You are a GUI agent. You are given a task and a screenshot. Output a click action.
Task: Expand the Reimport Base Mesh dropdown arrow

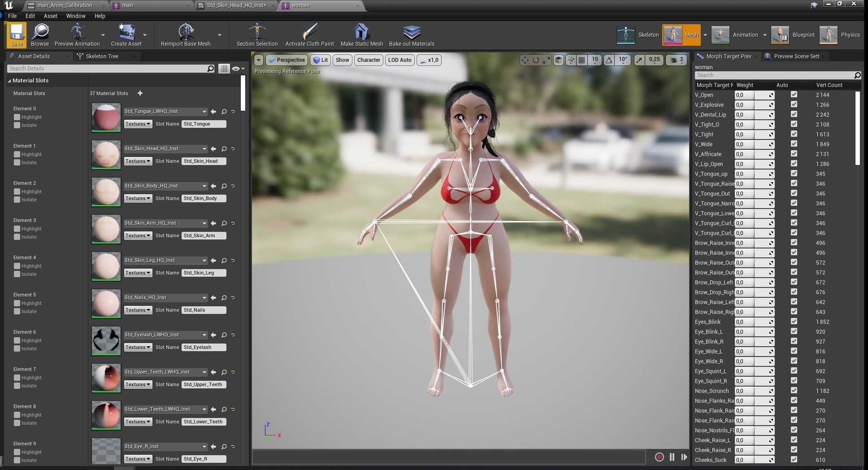coord(219,35)
